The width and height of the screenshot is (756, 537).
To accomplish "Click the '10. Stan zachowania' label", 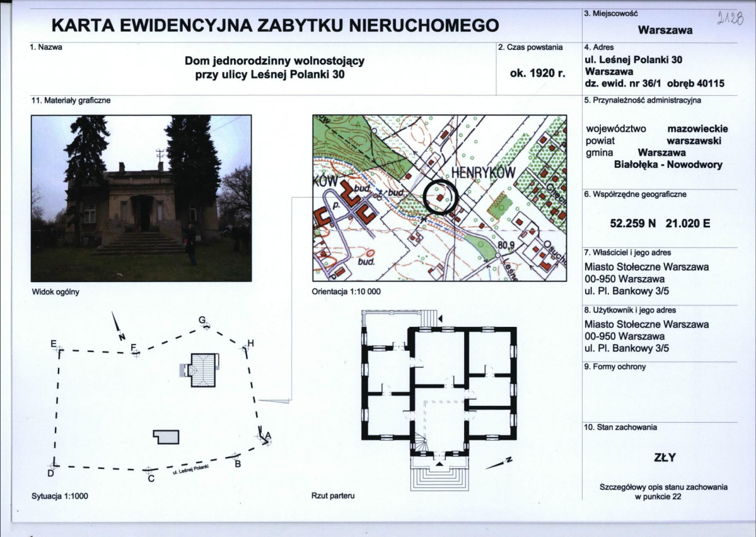I will 620,427.
